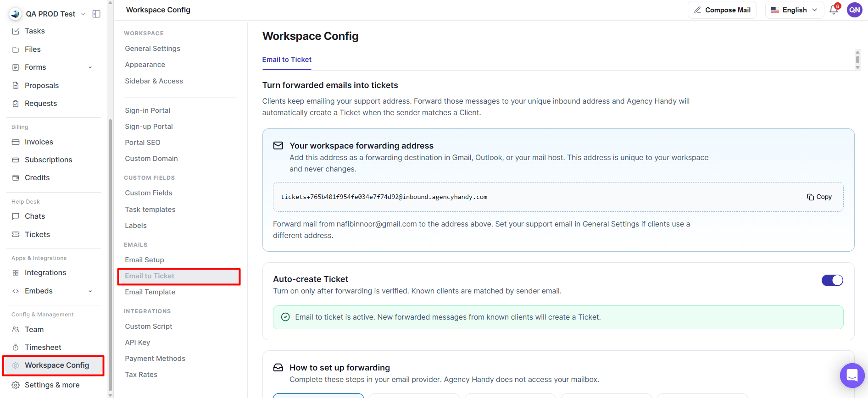The image size is (868, 398).
Task: Click the tickets forwarding address text
Action: coord(384,197)
